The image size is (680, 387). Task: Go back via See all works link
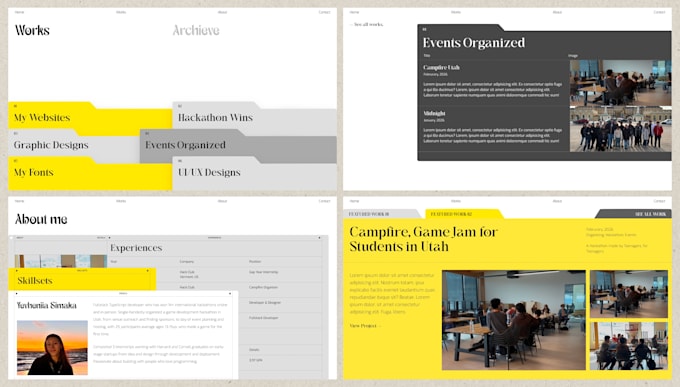point(366,25)
